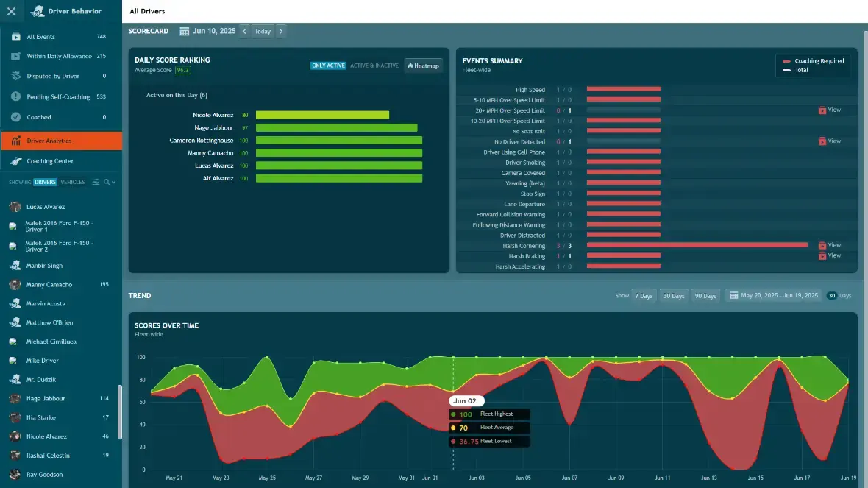This screenshot has width=868, height=488.
Task: Show VEHICLES in the sidebar list
Action: pyautogui.click(x=73, y=183)
